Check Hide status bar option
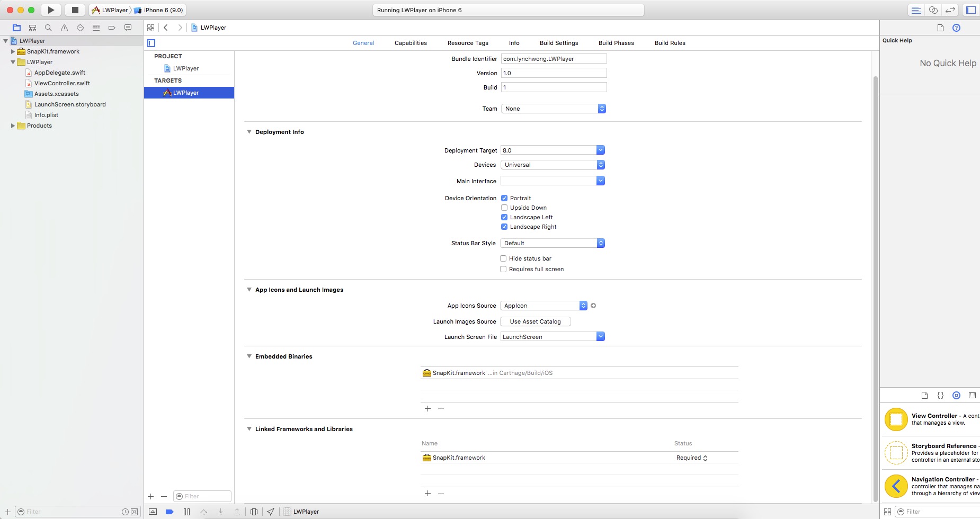980x519 pixels. [503, 258]
